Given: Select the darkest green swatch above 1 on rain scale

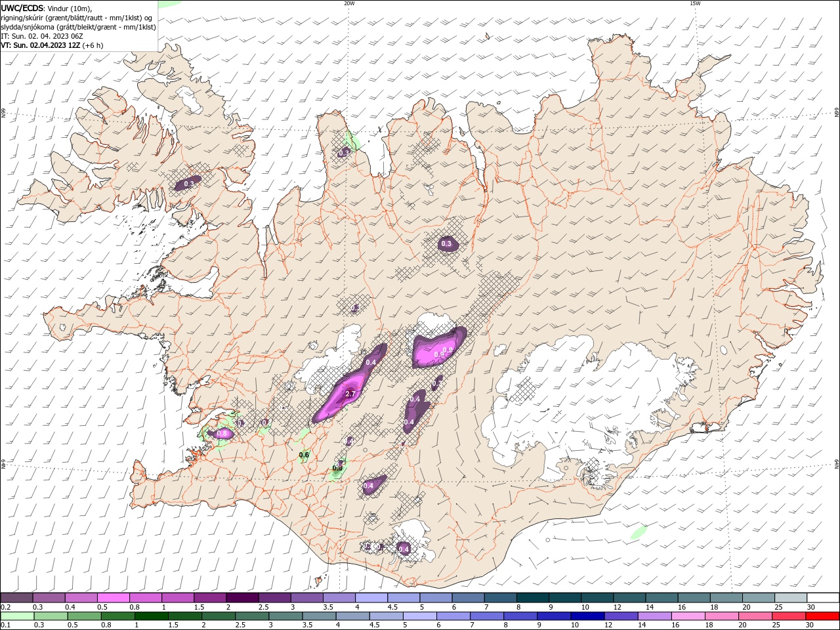Looking at the screenshot, I should [151, 616].
